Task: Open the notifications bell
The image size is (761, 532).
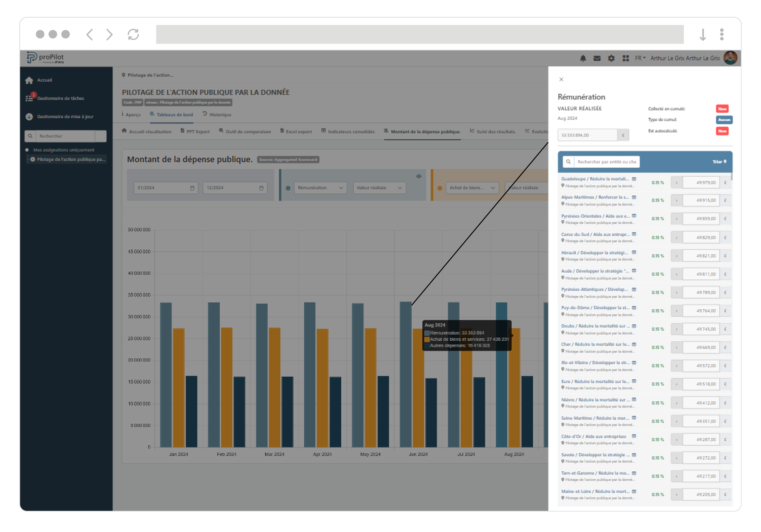Action: coord(583,58)
